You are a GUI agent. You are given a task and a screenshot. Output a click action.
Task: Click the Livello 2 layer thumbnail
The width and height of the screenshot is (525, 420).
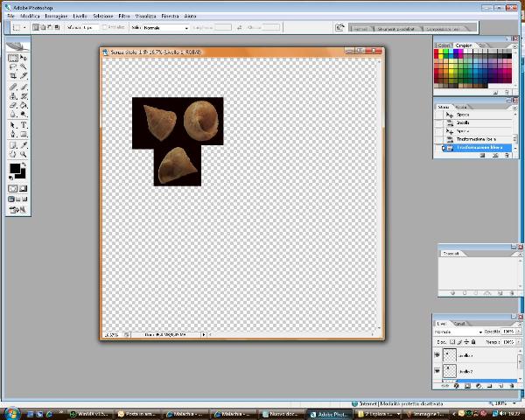tap(450, 372)
